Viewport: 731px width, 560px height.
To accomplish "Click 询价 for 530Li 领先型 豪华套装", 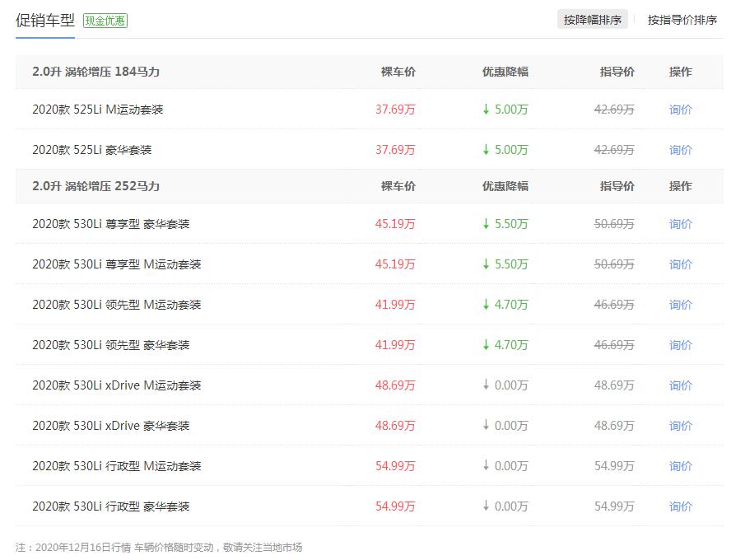I will pyautogui.click(x=680, y=345).
